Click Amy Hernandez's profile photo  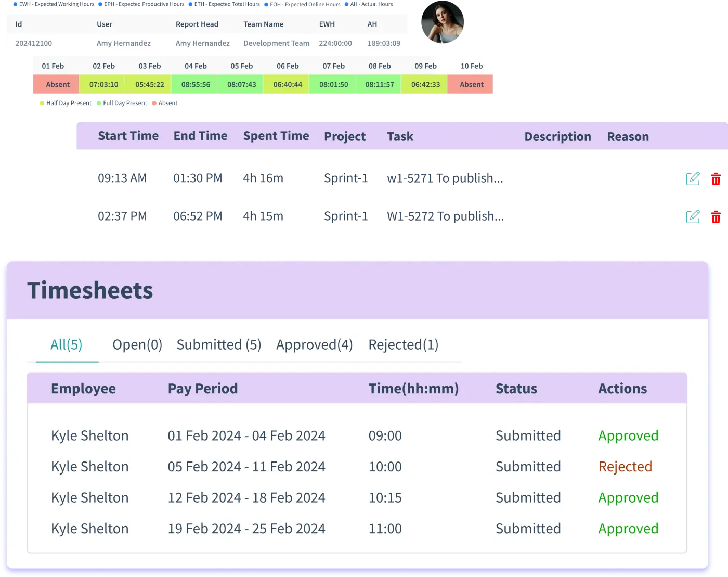443,24
